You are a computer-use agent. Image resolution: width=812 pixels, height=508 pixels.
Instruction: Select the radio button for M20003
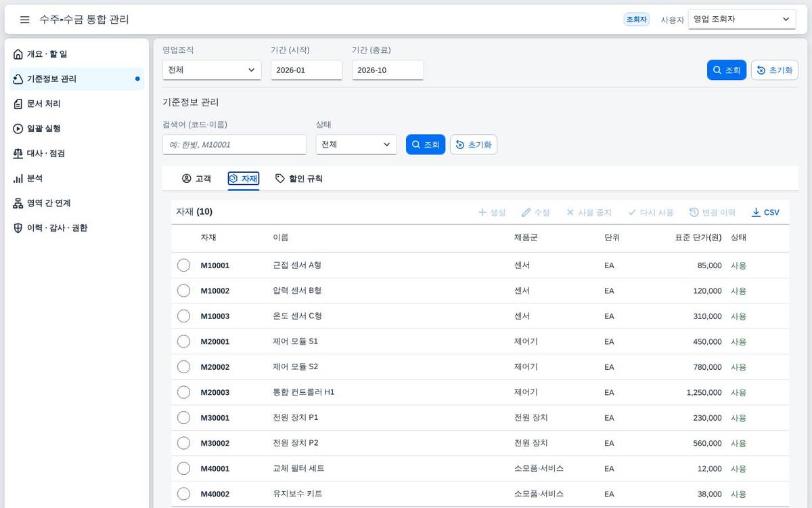[x=183, y=392]
